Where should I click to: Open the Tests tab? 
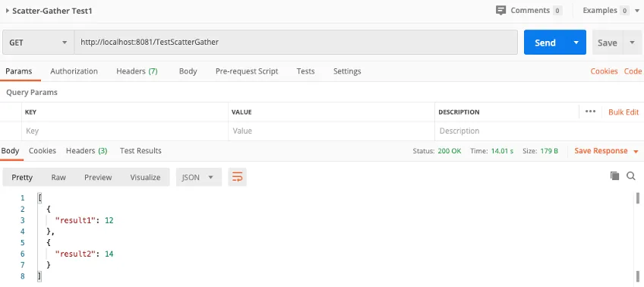[x=305, y=71]
